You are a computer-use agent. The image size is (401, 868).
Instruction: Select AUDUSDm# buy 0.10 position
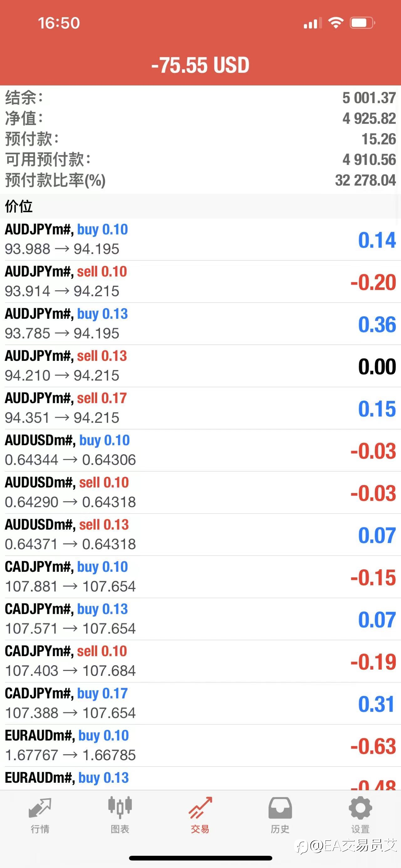200,450
